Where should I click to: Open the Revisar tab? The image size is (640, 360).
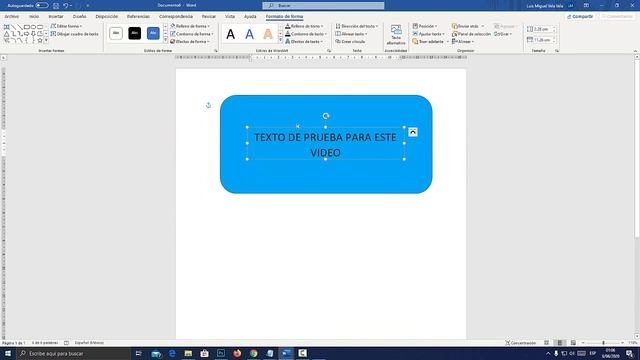pos(209,16)
